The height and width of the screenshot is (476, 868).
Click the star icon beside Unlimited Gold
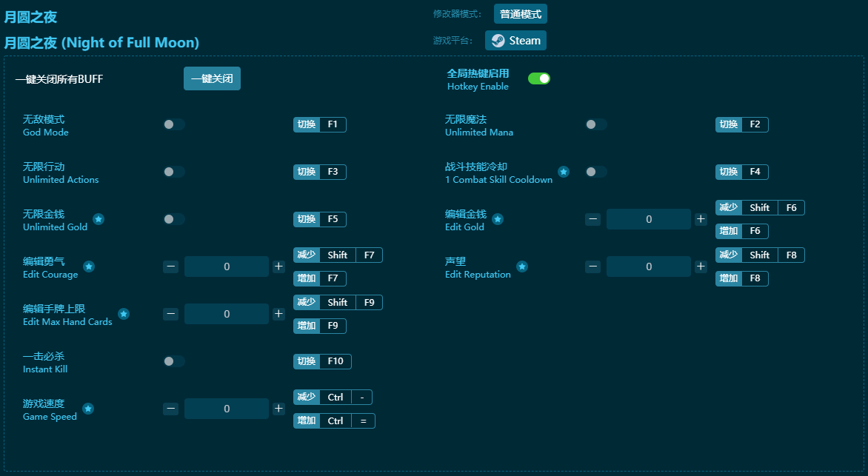[99, 219]
